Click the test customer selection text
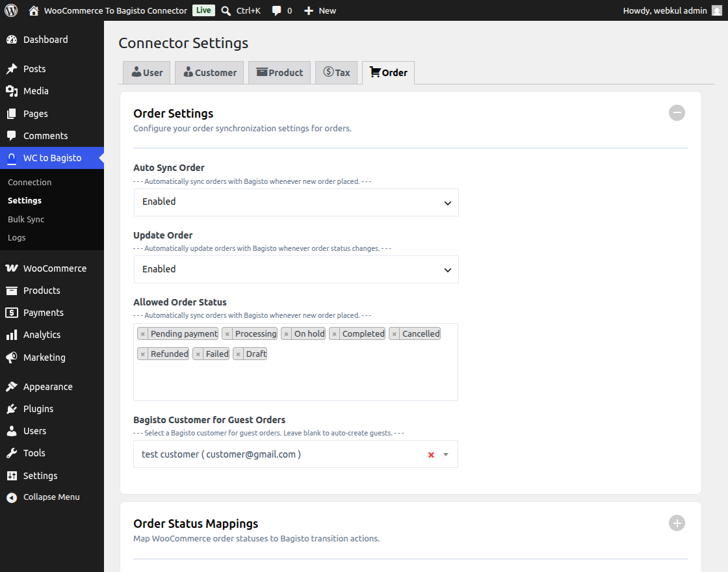 [x=221, y=454]
